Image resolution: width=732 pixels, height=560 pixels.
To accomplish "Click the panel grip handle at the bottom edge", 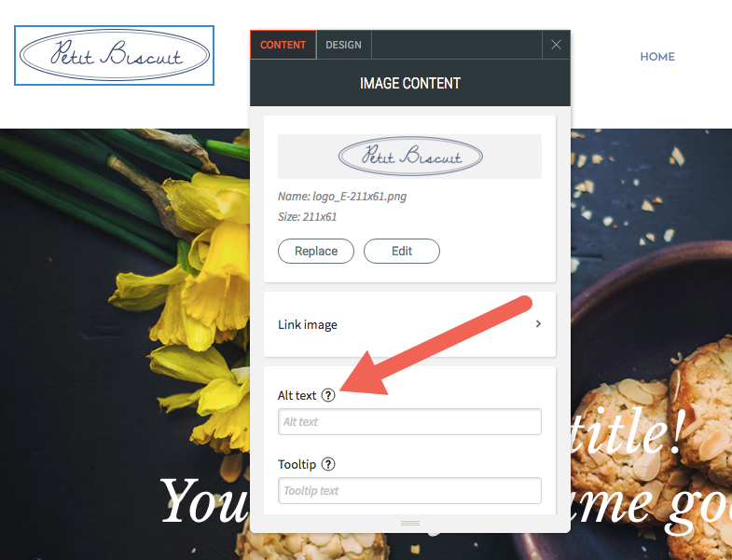I will (x=410, y=523).
